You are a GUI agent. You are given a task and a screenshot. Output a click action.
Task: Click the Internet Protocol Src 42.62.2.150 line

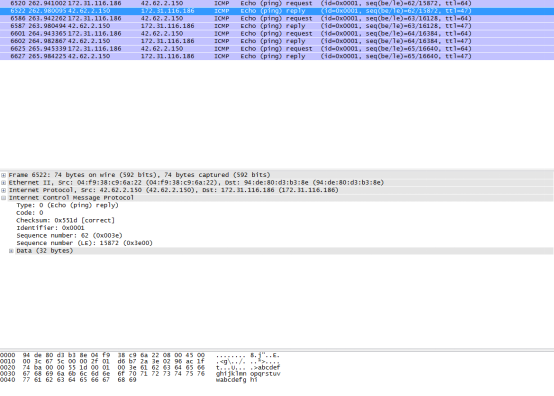[x=173, y=190]
